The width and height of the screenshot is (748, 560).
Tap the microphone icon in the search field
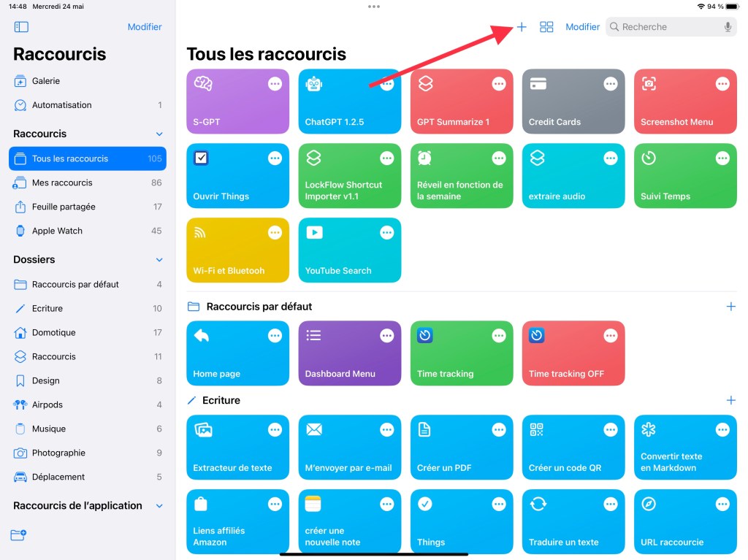point(728,27)
